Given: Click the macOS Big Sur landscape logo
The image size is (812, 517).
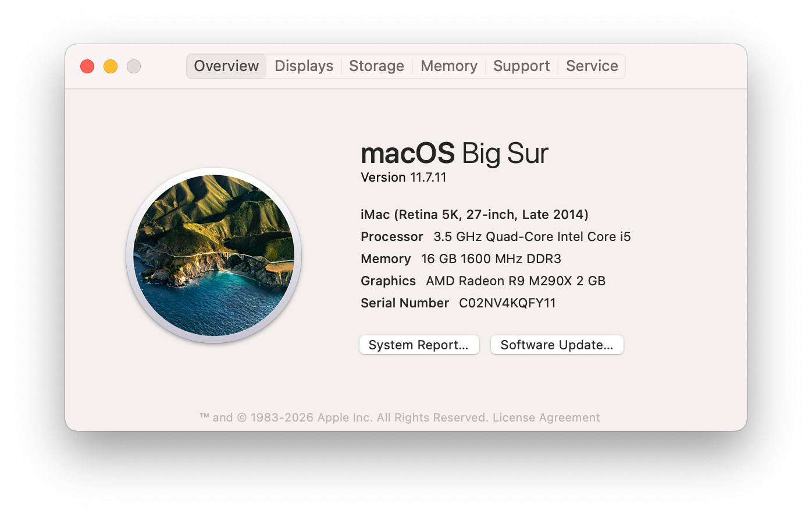Looking at the screenshot, I should coord(213,255).
